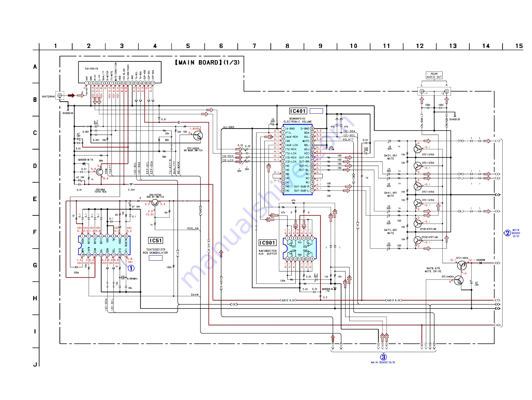Click the 2.2μH inductor label
This screenshot has height=400, width=532.
pos(131,190)
